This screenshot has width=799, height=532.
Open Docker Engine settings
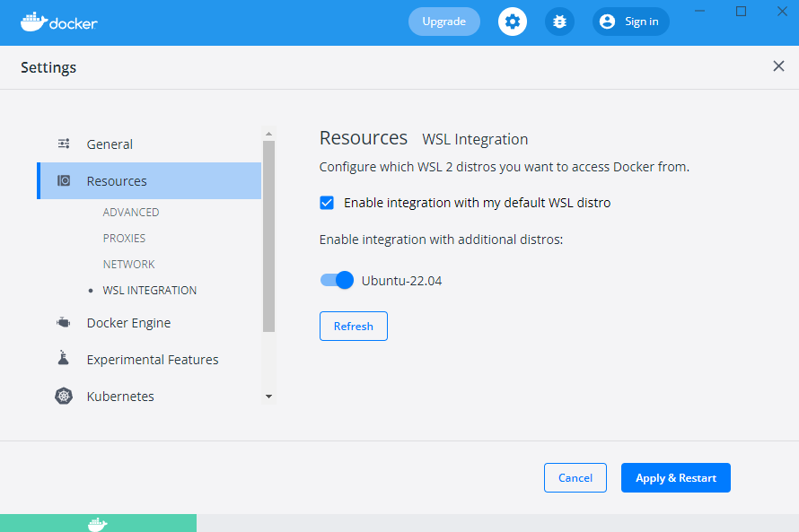point(149,323)
